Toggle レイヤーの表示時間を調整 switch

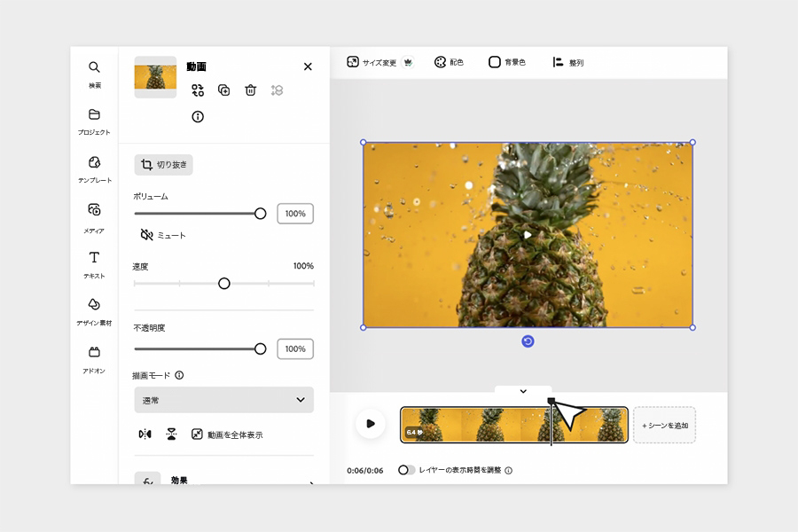(x=406, y=470)
